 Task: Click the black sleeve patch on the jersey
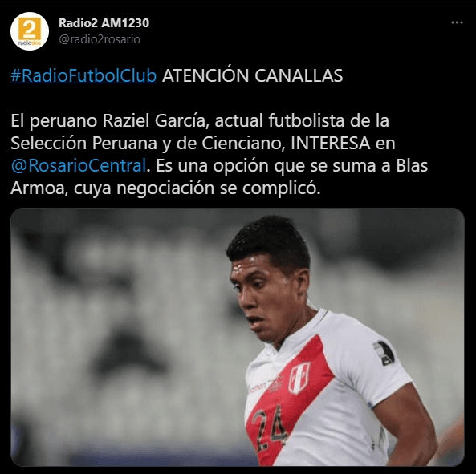pos(384,353)
